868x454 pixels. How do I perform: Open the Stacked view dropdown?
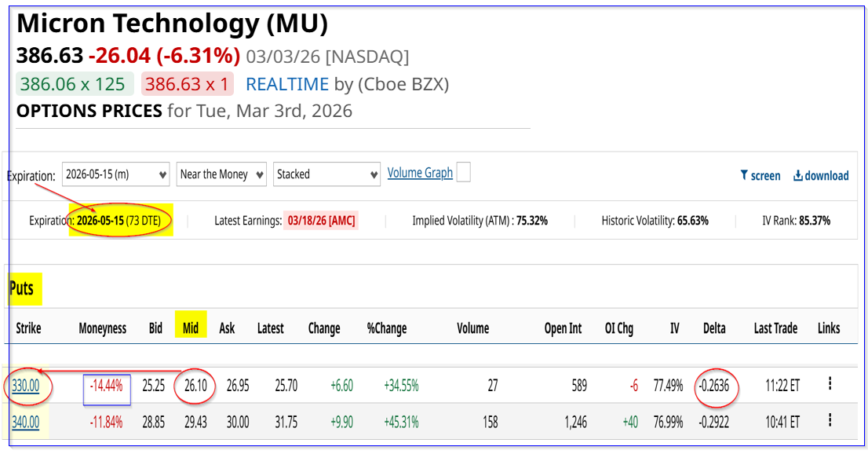pos(326,174)
